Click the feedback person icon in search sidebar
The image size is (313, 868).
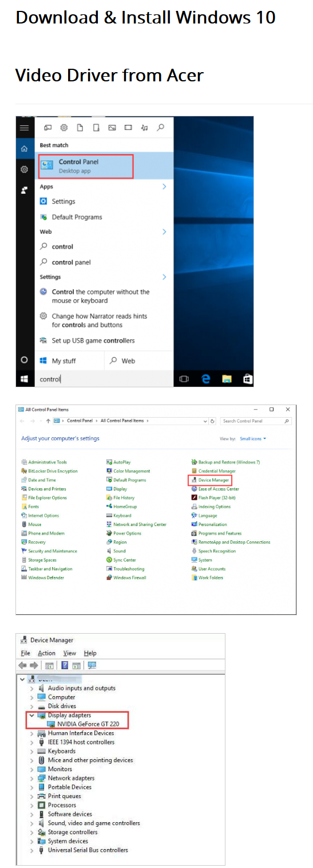point(25,190)
